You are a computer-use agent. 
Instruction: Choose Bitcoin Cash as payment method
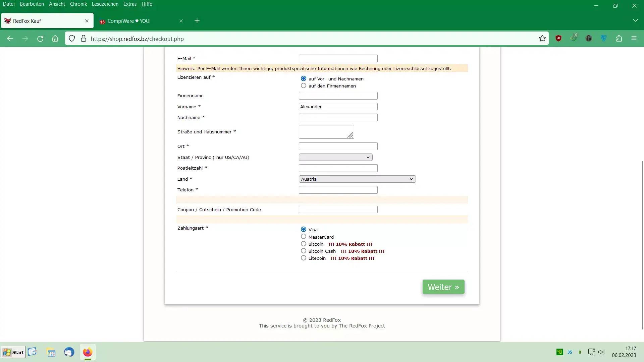(x=304, y=251)
